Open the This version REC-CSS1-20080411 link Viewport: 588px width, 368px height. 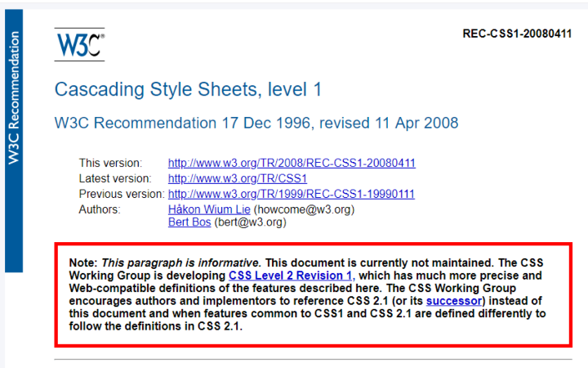click(x=292, y=163)
